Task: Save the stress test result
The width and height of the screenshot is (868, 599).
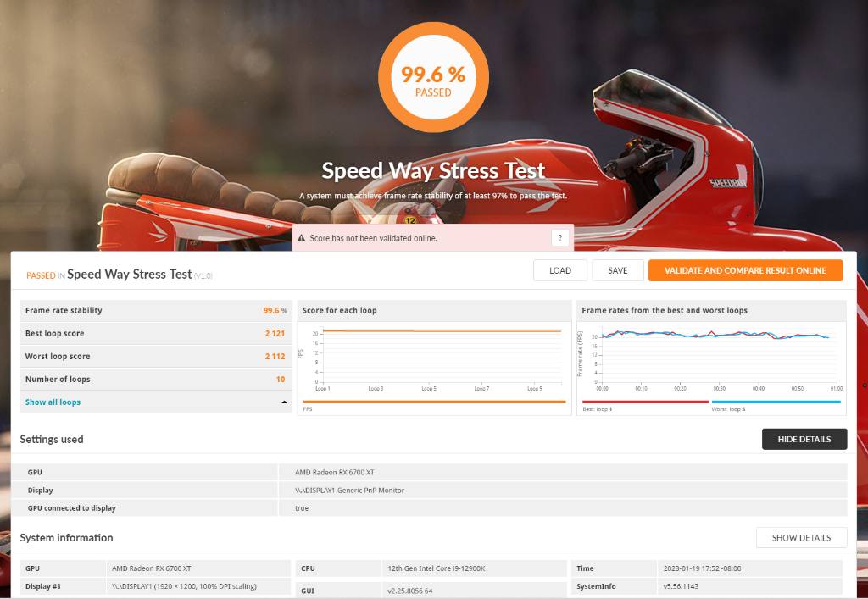Action: point(618,270)
